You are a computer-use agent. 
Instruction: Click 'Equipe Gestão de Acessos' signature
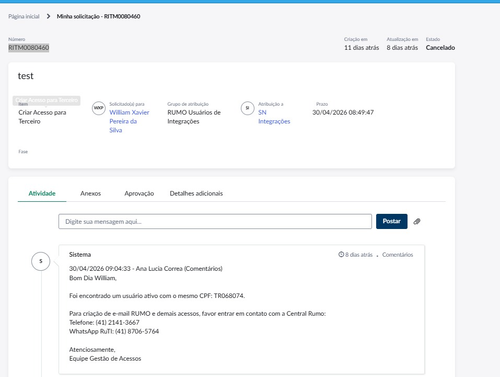click(x=105, y=359)
